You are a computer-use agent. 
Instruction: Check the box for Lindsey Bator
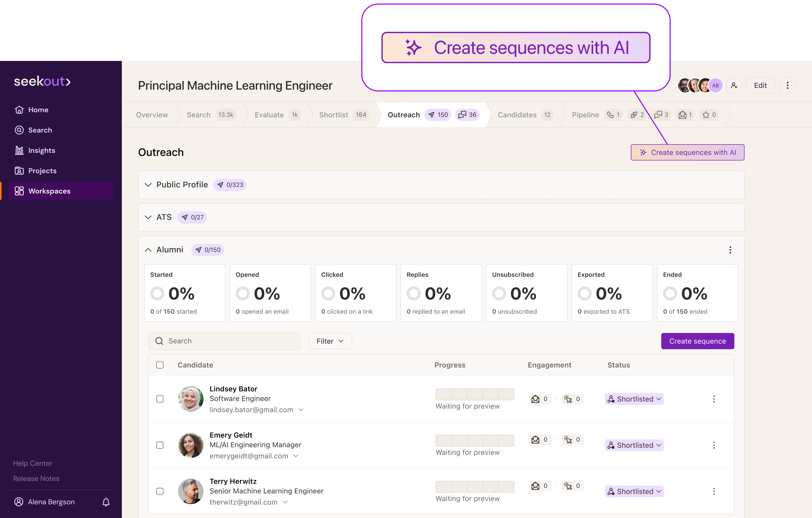tap(160, 399)
